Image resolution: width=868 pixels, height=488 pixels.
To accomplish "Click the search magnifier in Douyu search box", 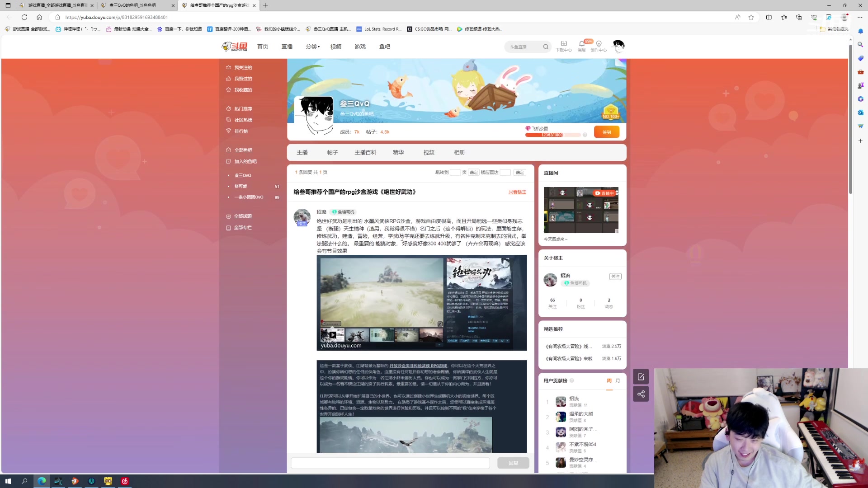I will tap(546, 47).
